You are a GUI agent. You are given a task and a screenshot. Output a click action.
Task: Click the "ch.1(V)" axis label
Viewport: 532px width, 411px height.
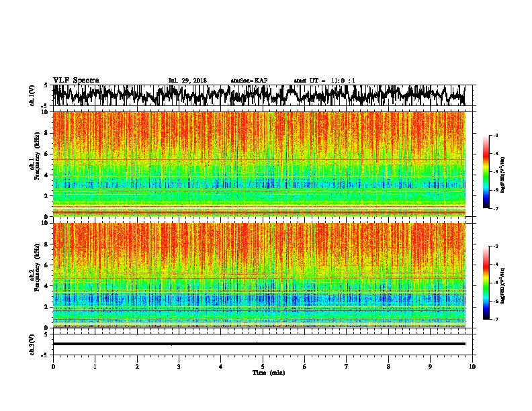[x=32, y=95]
